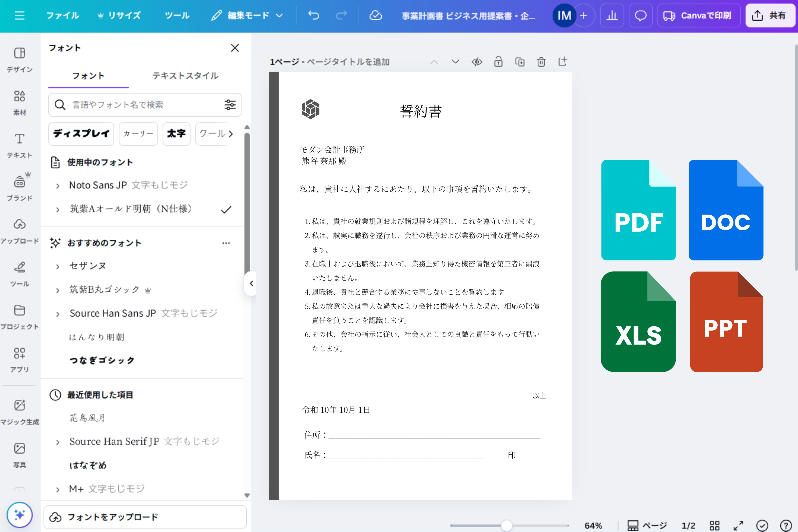The width and height of the screenshot is (798, 532).
Task: Switch to the テキストスタイル tab
Action: click(185, 76)
